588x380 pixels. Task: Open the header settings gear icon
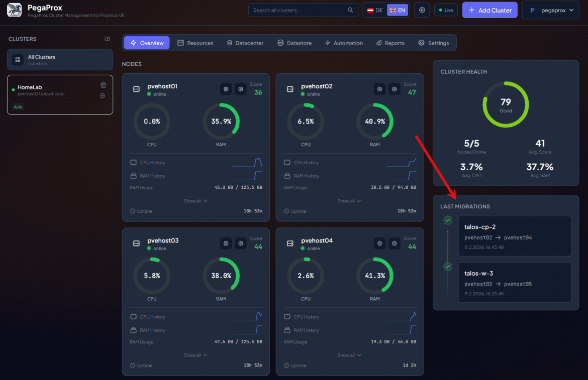pyautogui.click(x=422, y=10)
